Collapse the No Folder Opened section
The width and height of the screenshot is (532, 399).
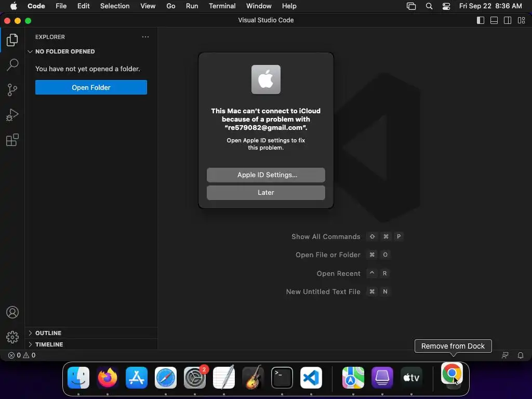[91, 51]
